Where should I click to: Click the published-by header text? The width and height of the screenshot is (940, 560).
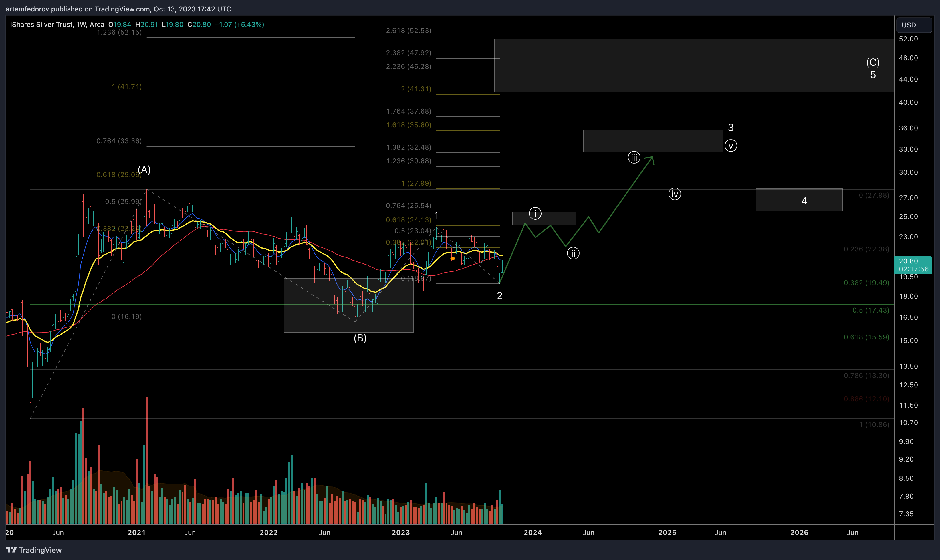pos(118,9)
